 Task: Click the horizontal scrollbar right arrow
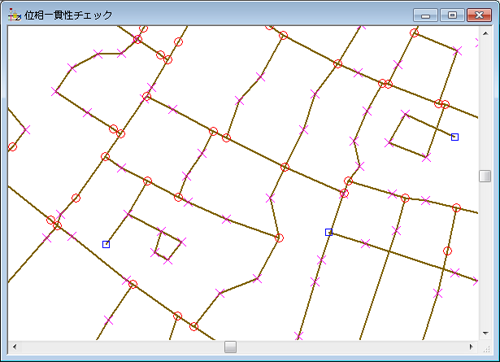click(x=471, y=347)
